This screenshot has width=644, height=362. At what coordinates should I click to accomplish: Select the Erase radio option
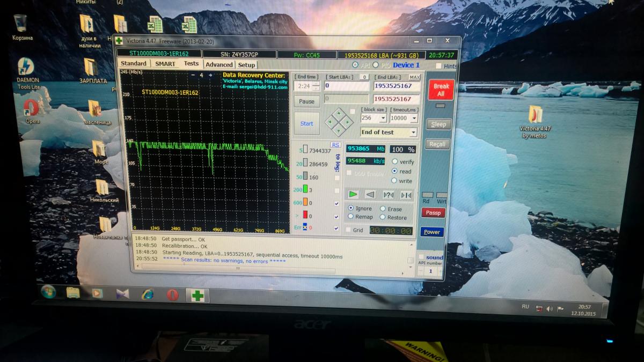tap(383, 209)
